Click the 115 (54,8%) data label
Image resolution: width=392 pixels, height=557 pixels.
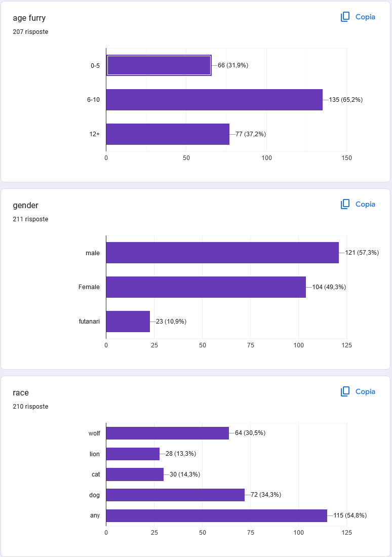coord(350,515)
